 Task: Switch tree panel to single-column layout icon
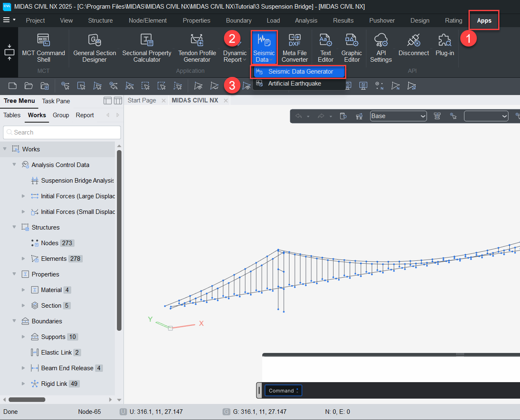click(x=108, y=101)
